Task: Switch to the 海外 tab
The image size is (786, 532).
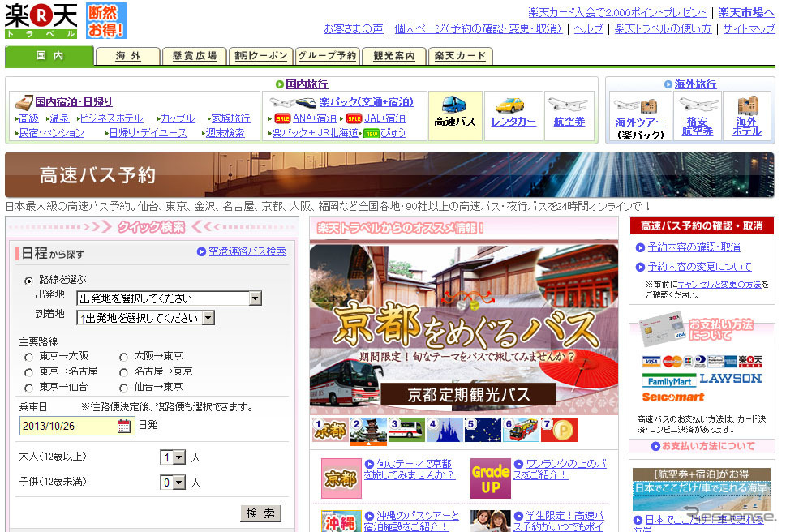Action: click(x=127, y=56)
